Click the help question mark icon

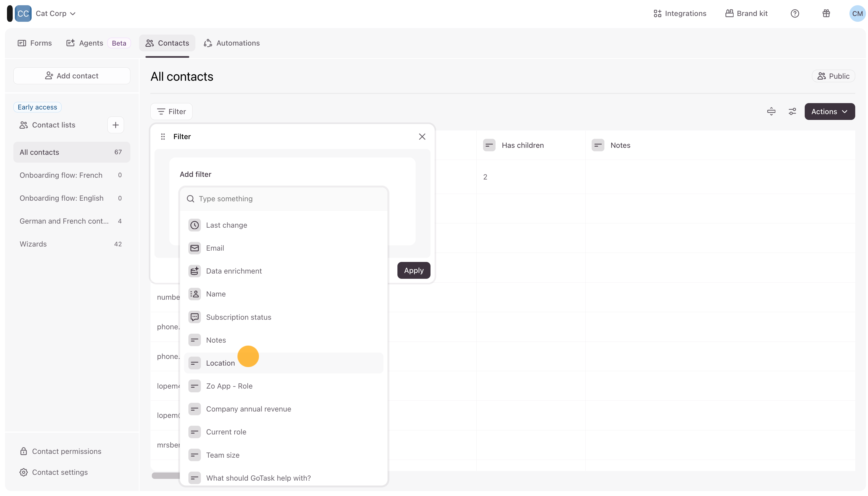(x=795, y=14)
